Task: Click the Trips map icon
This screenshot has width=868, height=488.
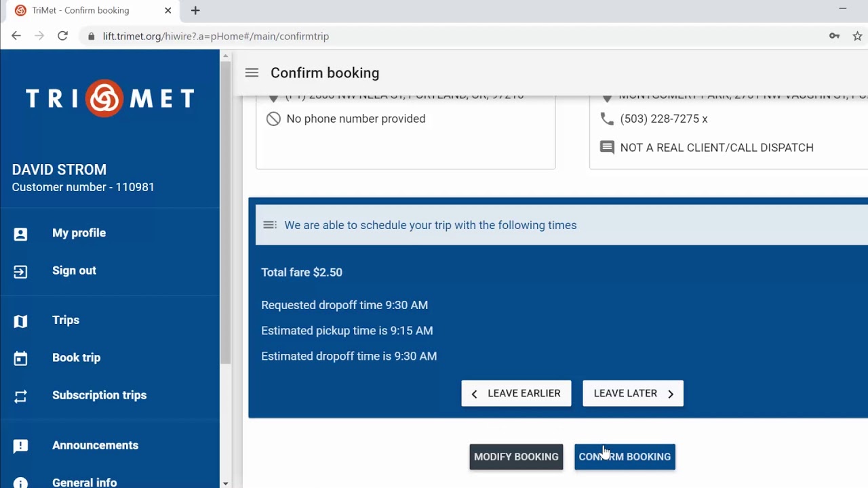Action: point(20,321)
